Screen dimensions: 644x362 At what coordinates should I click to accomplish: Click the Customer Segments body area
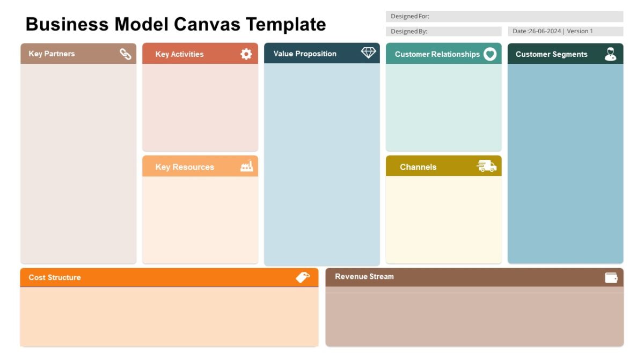point(566,164)
